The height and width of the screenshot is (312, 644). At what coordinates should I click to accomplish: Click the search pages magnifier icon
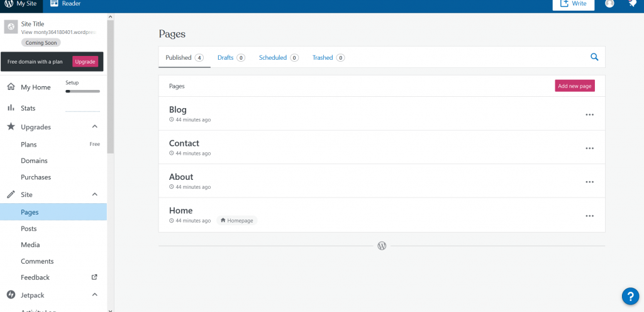pos(594,57)
